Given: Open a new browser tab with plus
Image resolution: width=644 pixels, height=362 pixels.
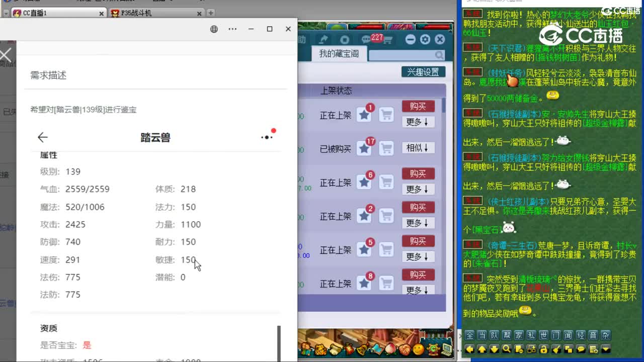Looking at the screenshot, I should (211, 13).
